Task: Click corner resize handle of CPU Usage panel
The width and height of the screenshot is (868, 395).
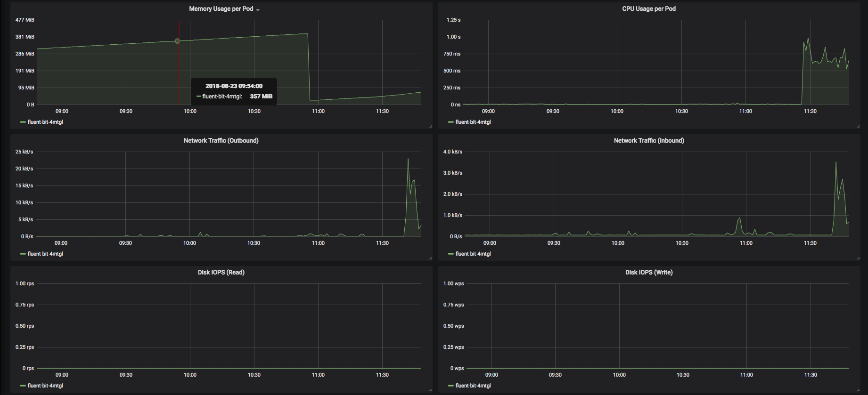Action: 858,127
